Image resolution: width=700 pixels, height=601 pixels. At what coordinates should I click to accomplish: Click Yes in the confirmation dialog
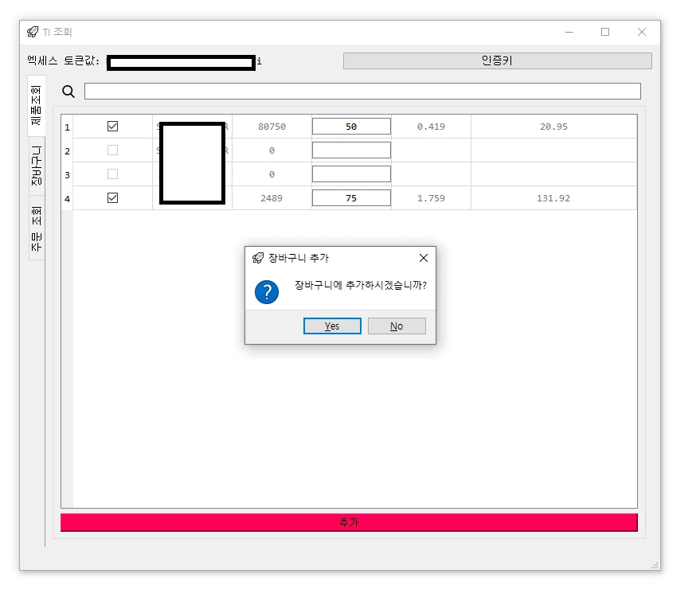[x=332, y=326]
